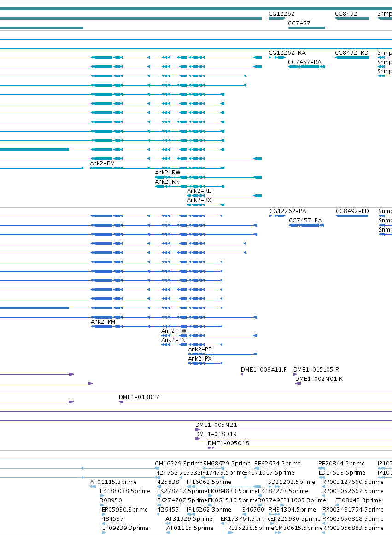Open the Ank2-PN protein label
Viewport: 392px width, 535px height.
(x=174, y=340)
